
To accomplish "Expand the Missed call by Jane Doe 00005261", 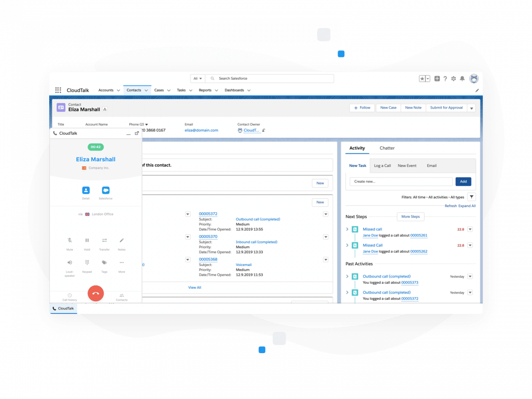I will click(347, 229).
